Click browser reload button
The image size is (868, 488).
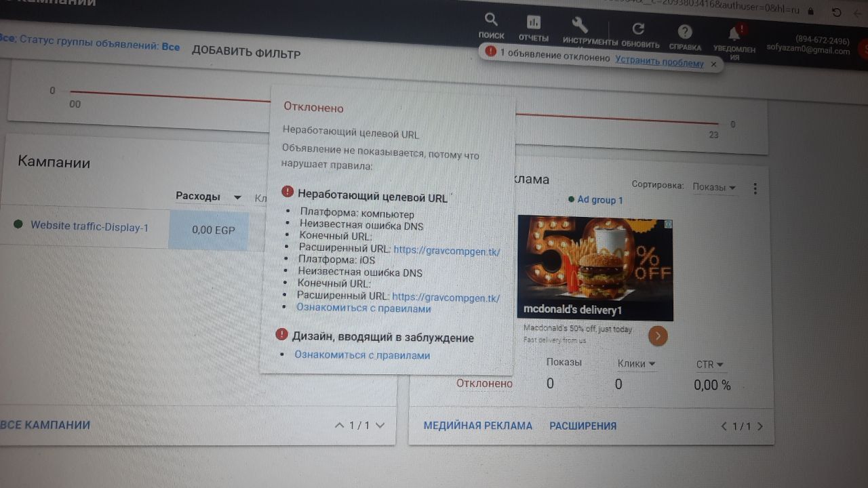pos(837,13)
